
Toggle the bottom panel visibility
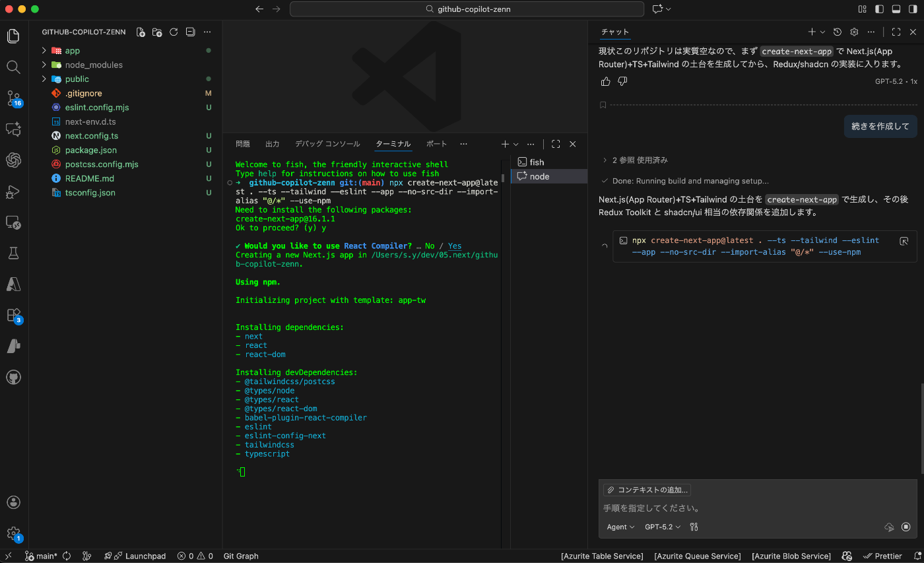(896, 9)
